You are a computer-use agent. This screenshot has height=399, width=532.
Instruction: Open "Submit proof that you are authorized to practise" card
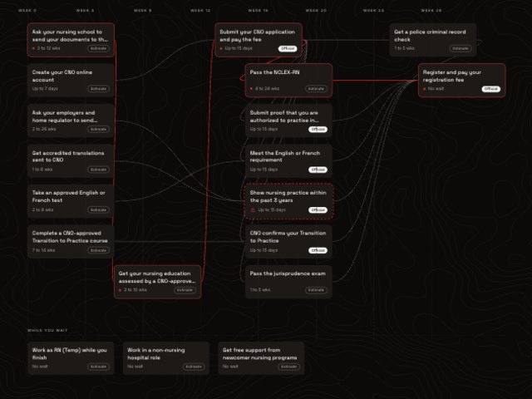[x=288, y=121]
